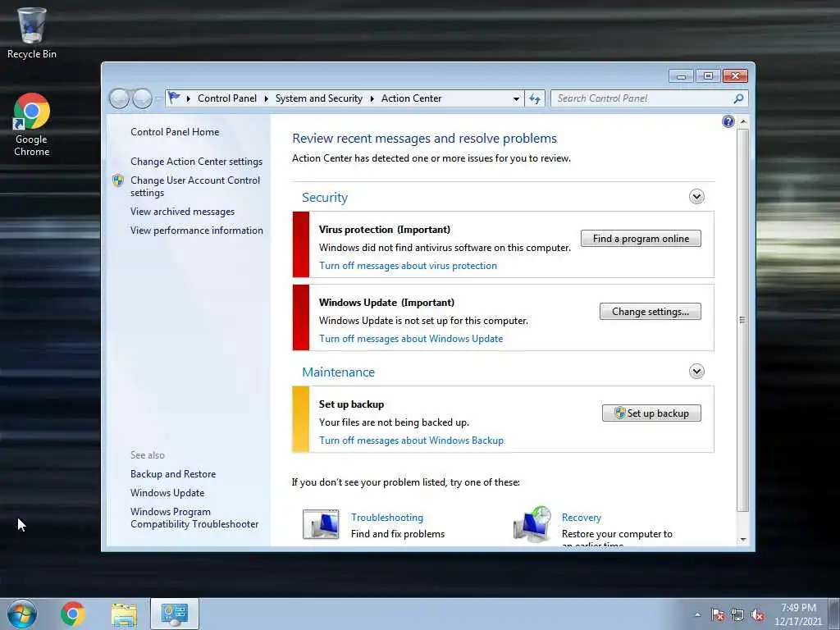This screenshot has height=630, width=840.
Task: Click the Recovery computer icon
Action: (532, 524)
